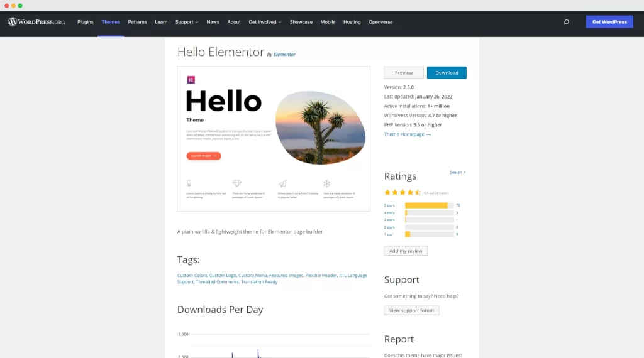Image resolution: width=644 pixels, height=358 pixels.
Task: Open the Custom Logo tag
Action: click(x=223, y=276)
